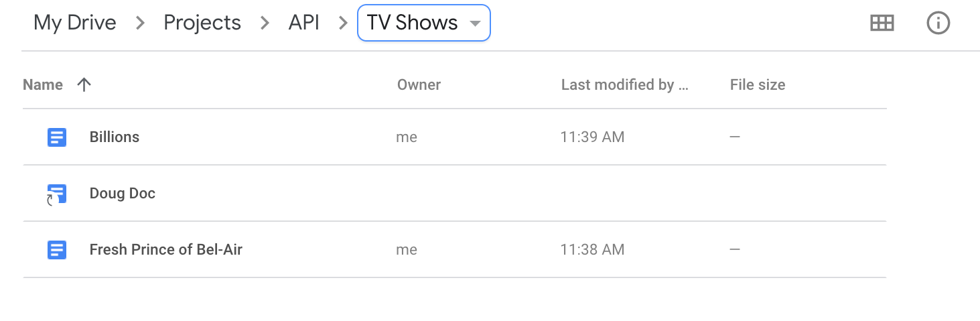Click the chevron between Projects and API
980x321 pixels.
point(265,23)
